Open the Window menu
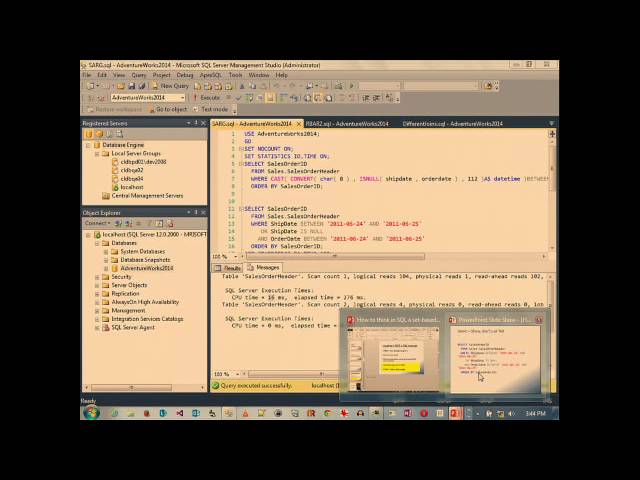The height and width of the screenshot is (480, 640). 259,75
